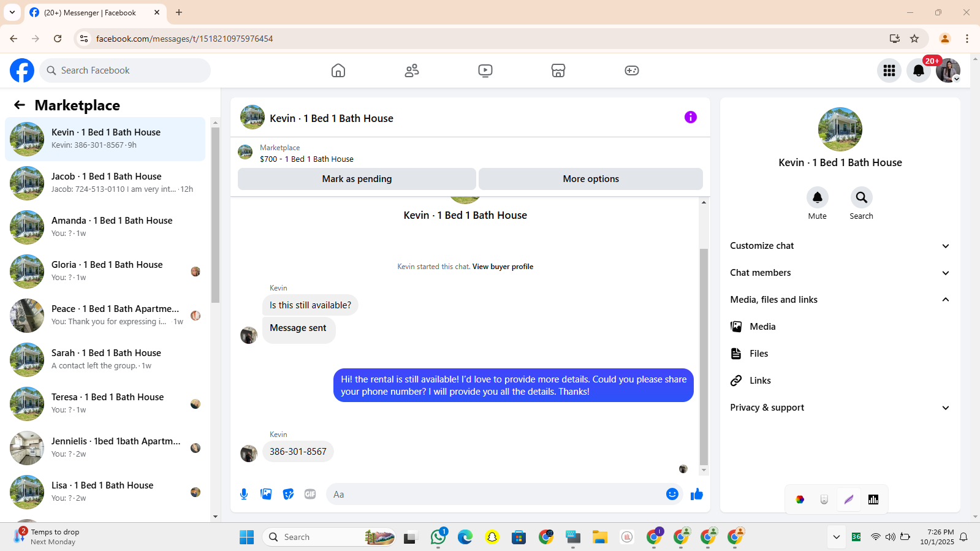Open WhatsApp from the taskbar
Viewport: 980px width, 551px height.
pyautogui.click(x=438, y=537)
